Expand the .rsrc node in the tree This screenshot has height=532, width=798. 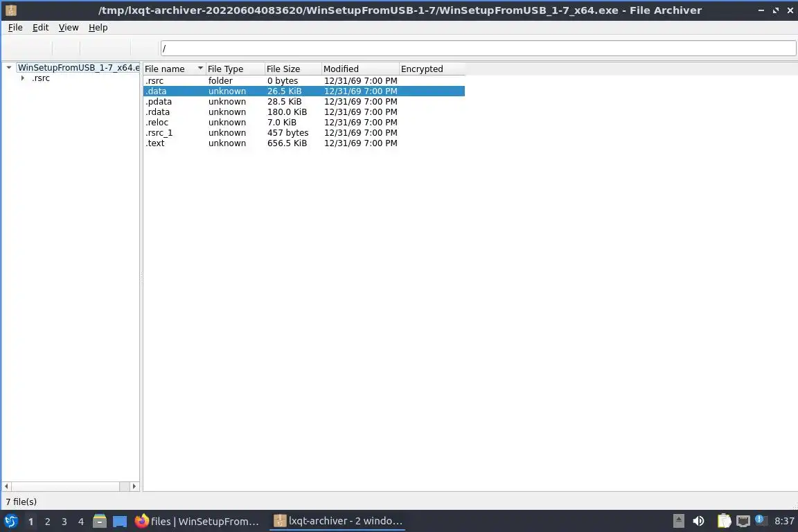click(23, 78)
